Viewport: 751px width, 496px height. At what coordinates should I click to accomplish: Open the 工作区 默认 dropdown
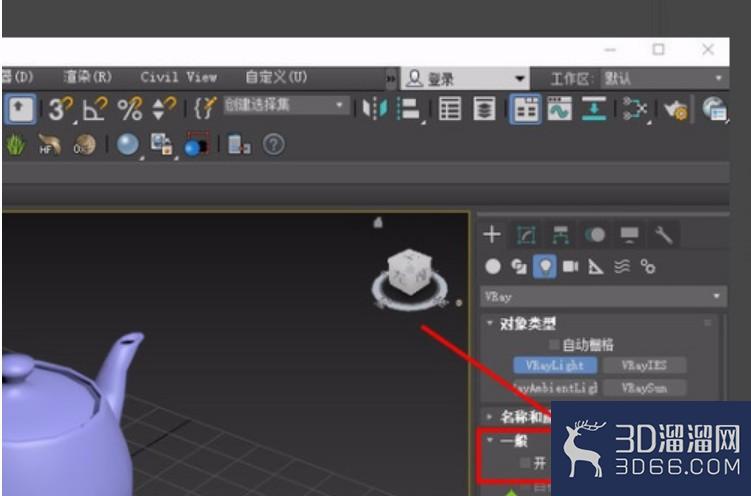(663, 79)
